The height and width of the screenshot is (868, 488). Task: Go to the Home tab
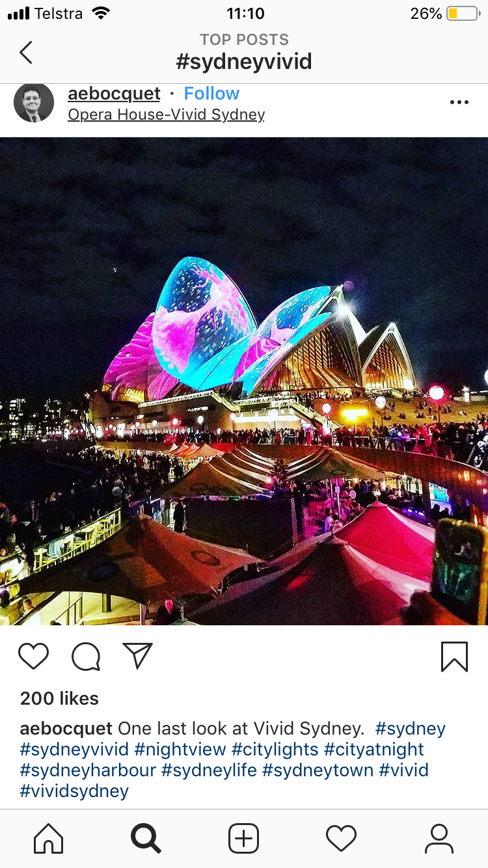click(49, 839)
